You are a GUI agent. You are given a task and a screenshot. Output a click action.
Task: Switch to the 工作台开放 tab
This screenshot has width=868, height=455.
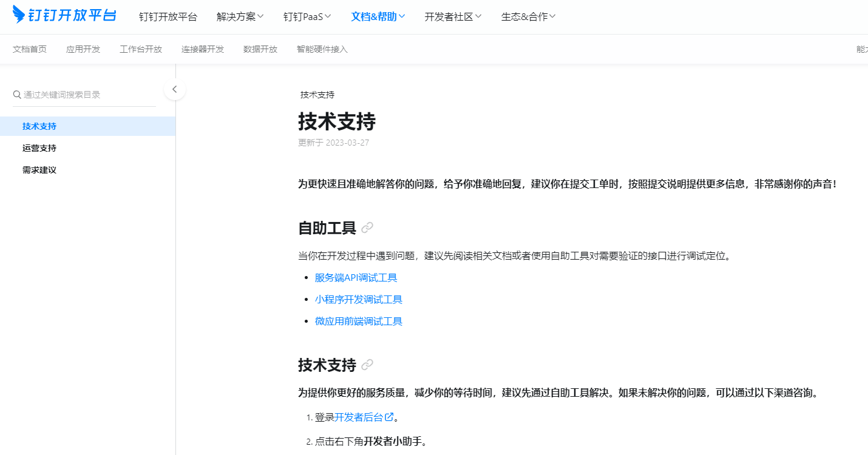pyautogui.click(x=141, y=49)
